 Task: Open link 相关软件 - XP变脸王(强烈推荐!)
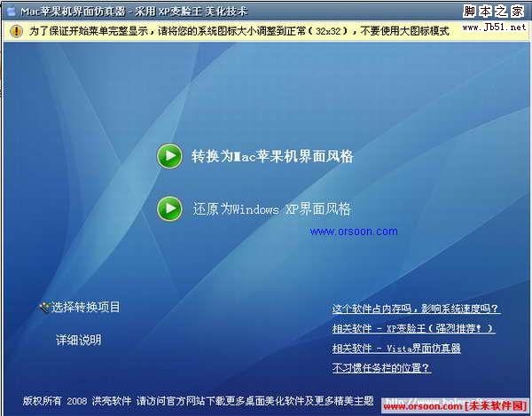pyautogui.click(x=412, y=328)
